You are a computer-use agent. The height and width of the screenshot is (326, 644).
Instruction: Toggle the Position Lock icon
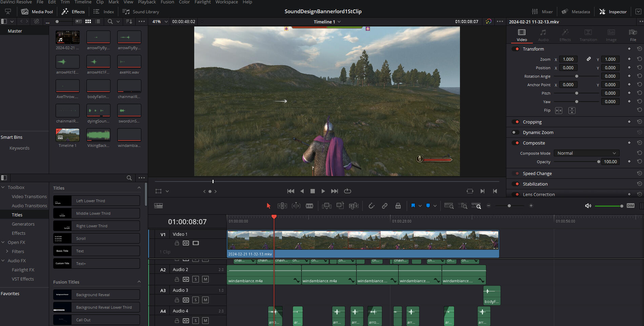(398, 206)
